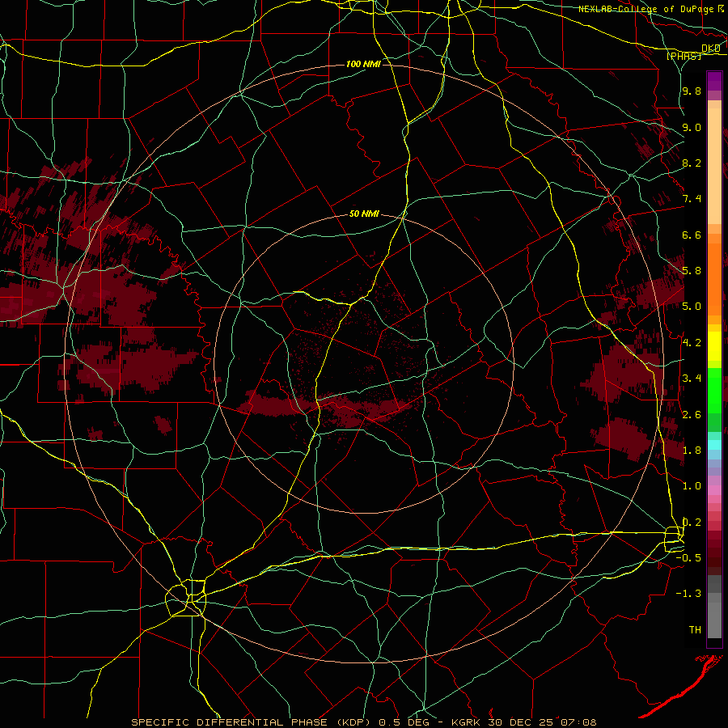
Task: Click the 8.2 scale value label
Action: 692,163
